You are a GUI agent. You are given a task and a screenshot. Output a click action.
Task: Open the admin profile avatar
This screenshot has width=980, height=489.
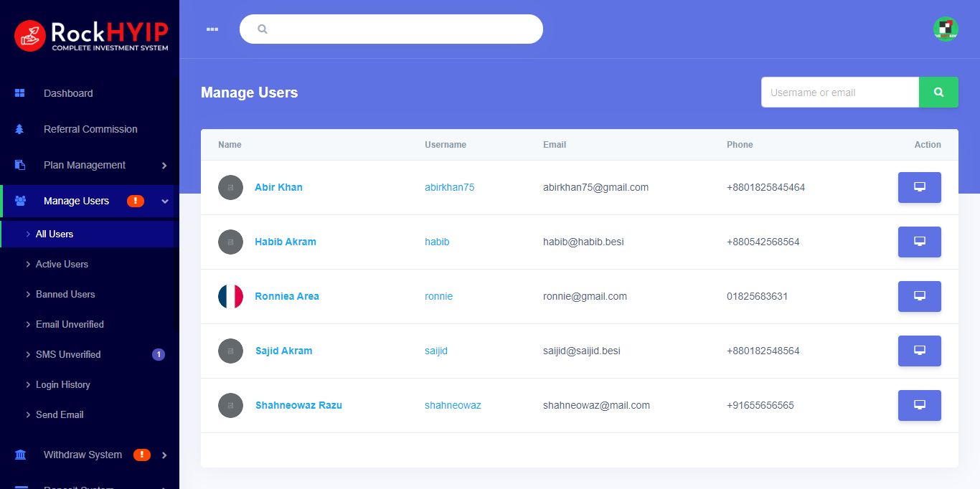pos(946,29)
